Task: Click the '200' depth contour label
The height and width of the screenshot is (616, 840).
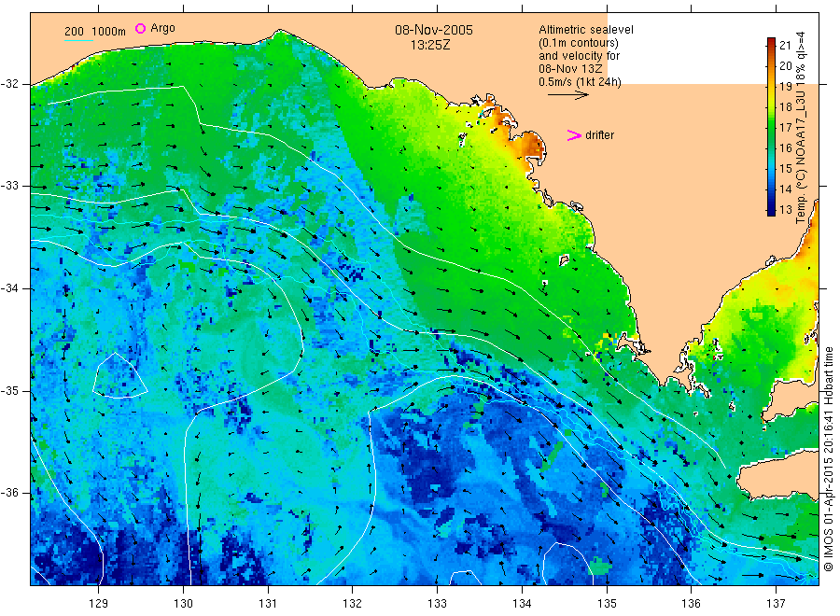Action: [74, 32]
